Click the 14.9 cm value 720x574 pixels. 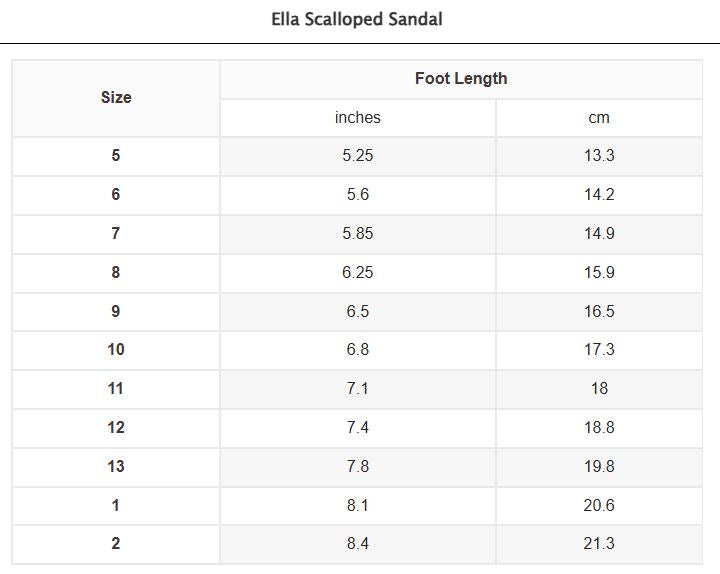[599, 234]
